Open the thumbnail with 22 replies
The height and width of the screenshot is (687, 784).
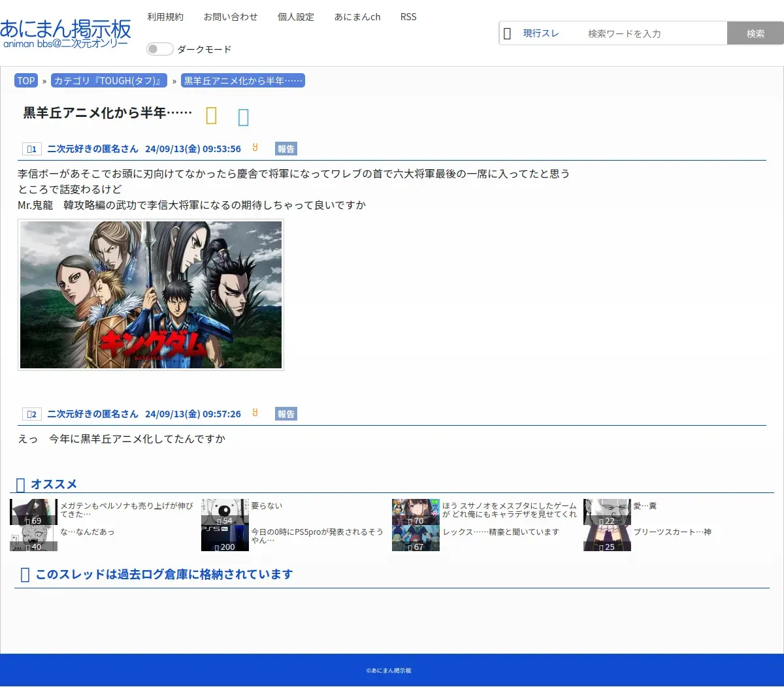(607, 512)
